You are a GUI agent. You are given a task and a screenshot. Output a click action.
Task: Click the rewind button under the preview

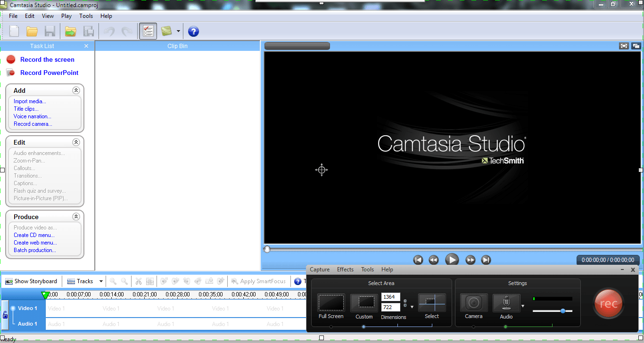(x=433, y=260)
